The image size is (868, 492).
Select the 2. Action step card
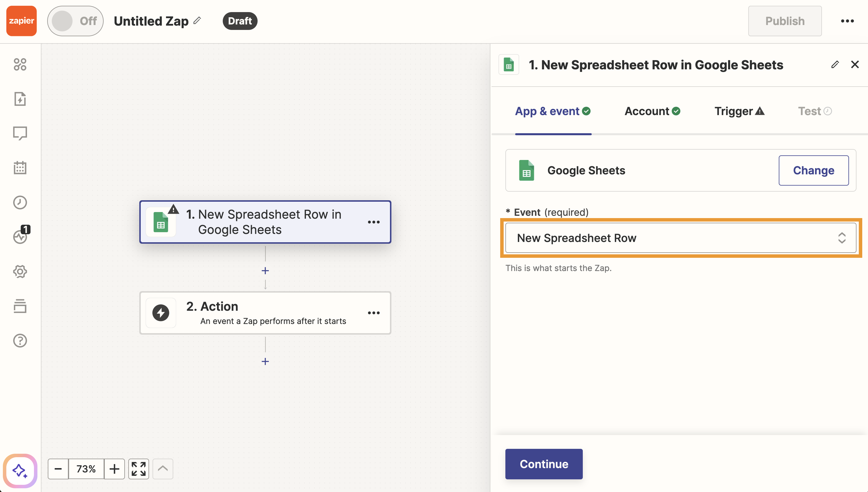tap(265, 313)
